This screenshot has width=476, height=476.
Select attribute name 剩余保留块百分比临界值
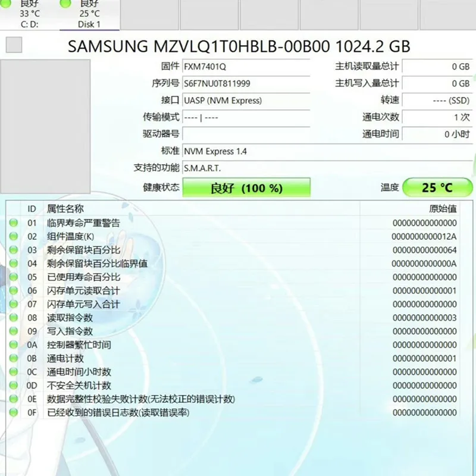click(97, 264)
